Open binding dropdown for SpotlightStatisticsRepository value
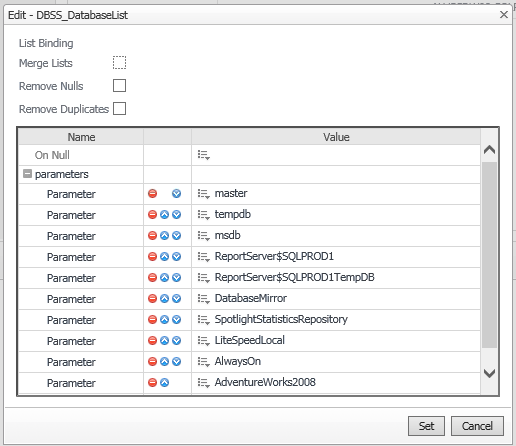The height and width of the screenshot is (446, 516). (x=203, y=320)
